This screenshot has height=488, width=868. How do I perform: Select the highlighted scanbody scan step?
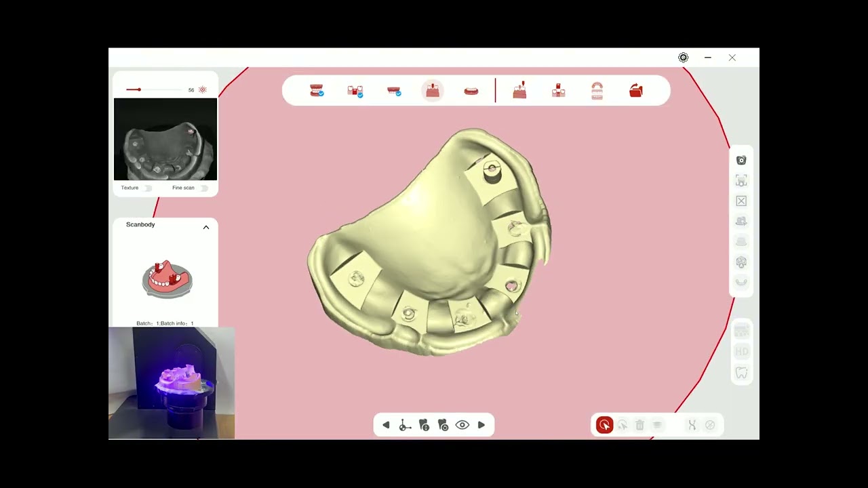point(433,90)
